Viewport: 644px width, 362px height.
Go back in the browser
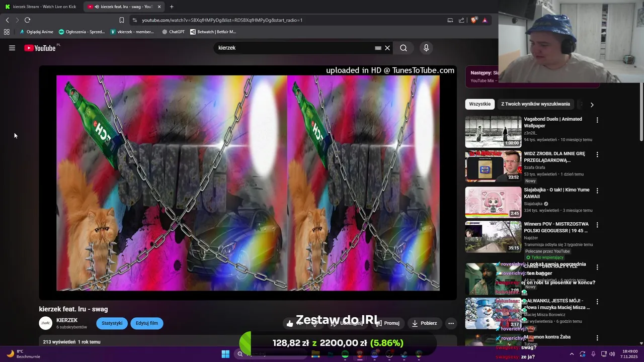pyautogui.click(x=7, y=20)
